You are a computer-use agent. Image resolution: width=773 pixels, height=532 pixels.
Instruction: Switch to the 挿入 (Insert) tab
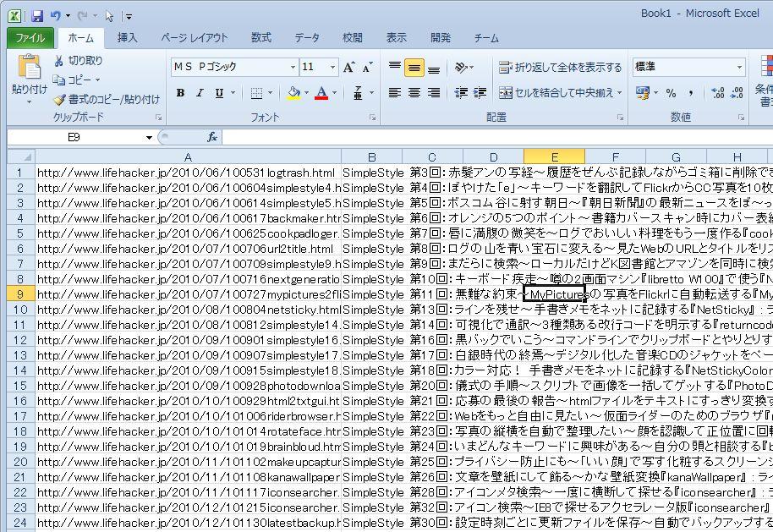(x=127, y=38)
